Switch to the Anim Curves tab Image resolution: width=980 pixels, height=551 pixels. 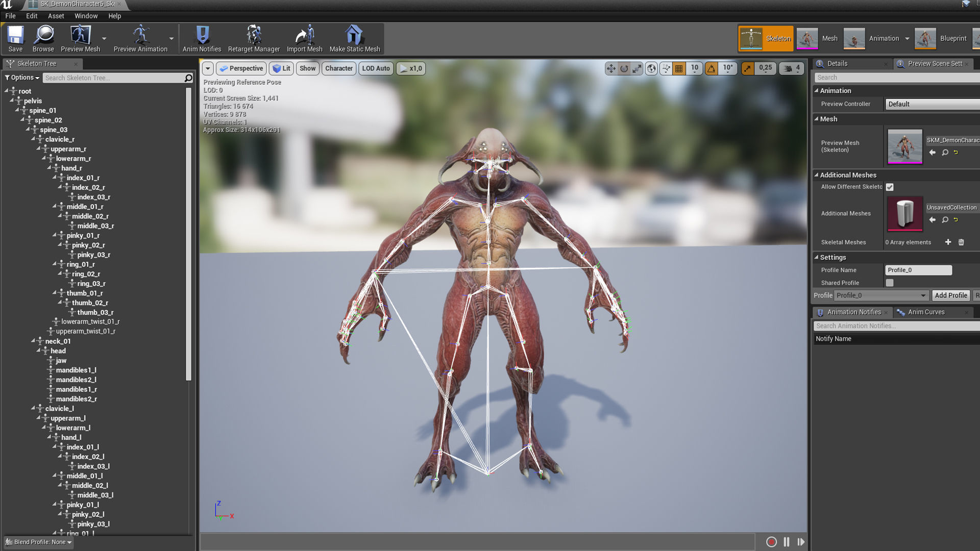[x=926, y=312]
